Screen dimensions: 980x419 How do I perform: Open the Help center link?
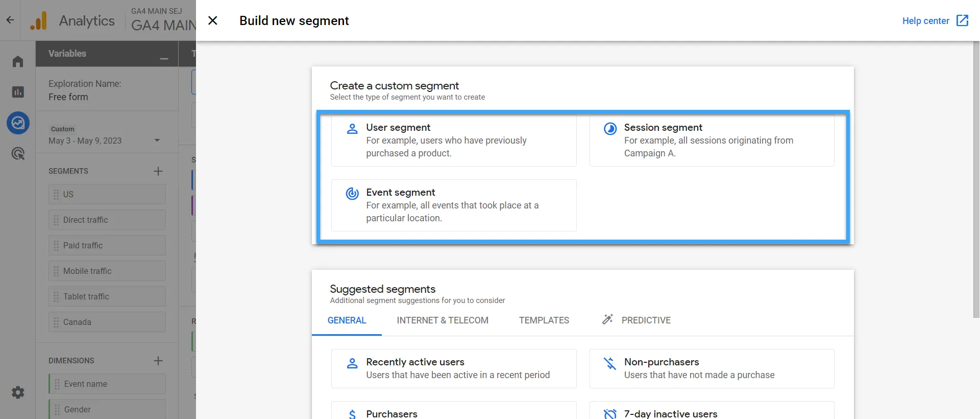925,21
